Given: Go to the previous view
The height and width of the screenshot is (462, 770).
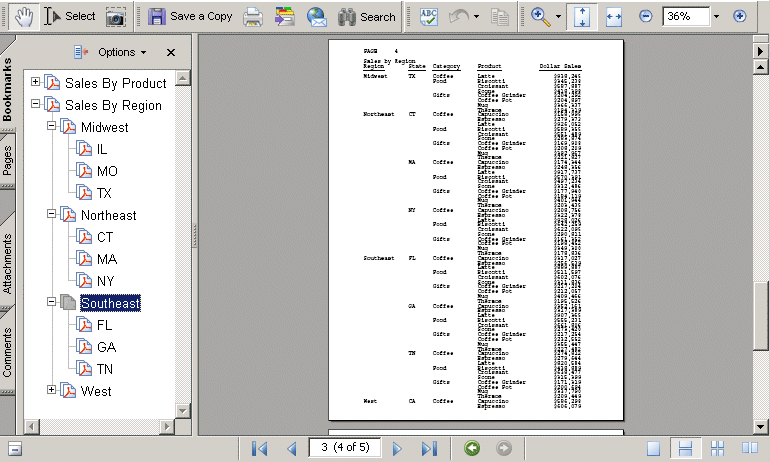Looking at the screenshot, I should (472, 449).
